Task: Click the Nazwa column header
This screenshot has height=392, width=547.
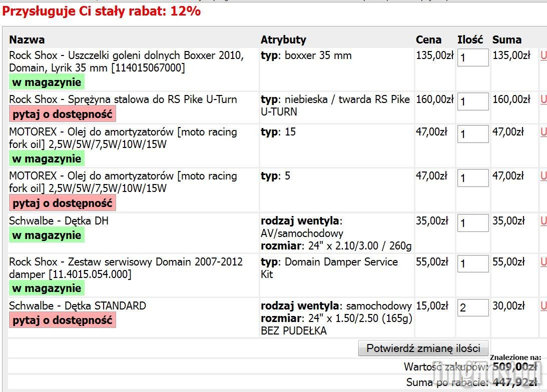Action: pyautogui.click(x=27, y=39)
